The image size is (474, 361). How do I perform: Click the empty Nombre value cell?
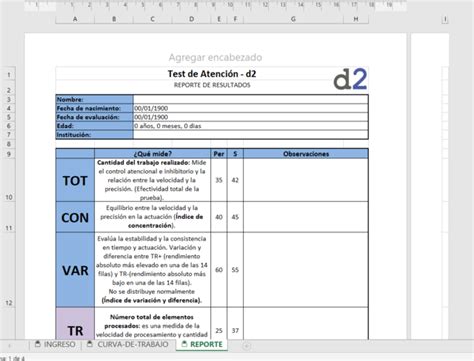pos(251,99)
